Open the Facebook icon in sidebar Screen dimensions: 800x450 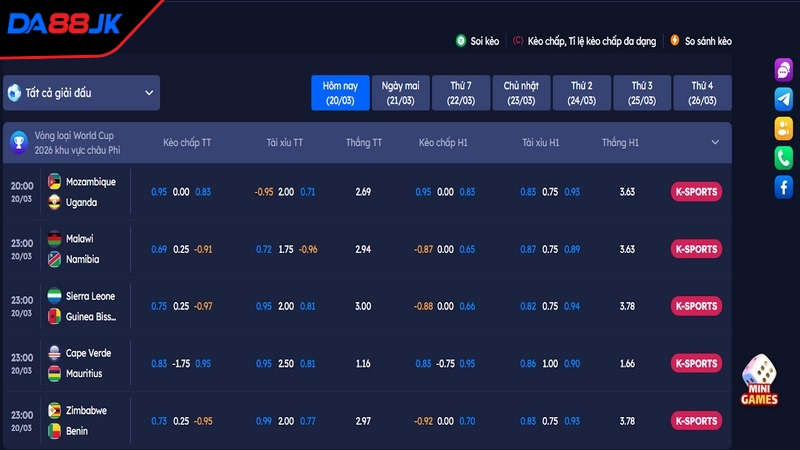coord(783,186)
